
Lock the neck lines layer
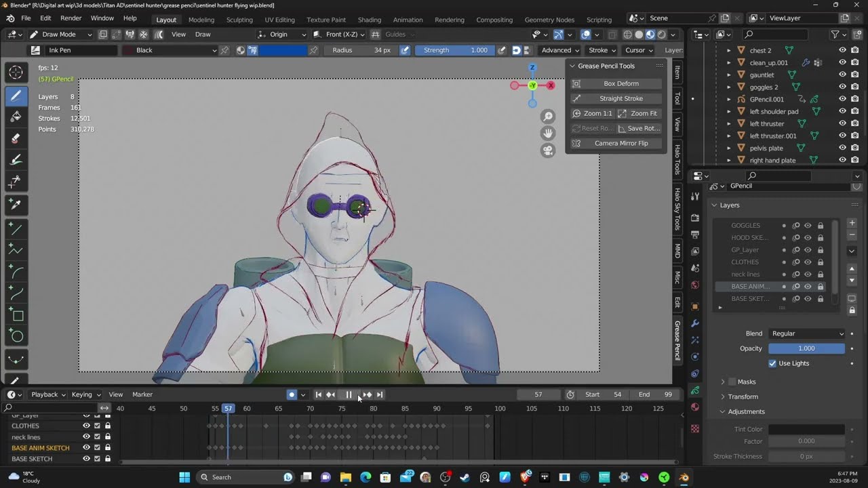[x=108, y=436]
